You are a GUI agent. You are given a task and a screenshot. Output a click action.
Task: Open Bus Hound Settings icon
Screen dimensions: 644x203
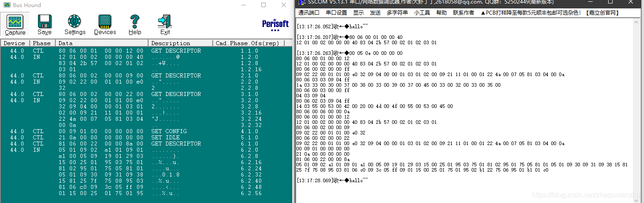(x=75, y=24)
